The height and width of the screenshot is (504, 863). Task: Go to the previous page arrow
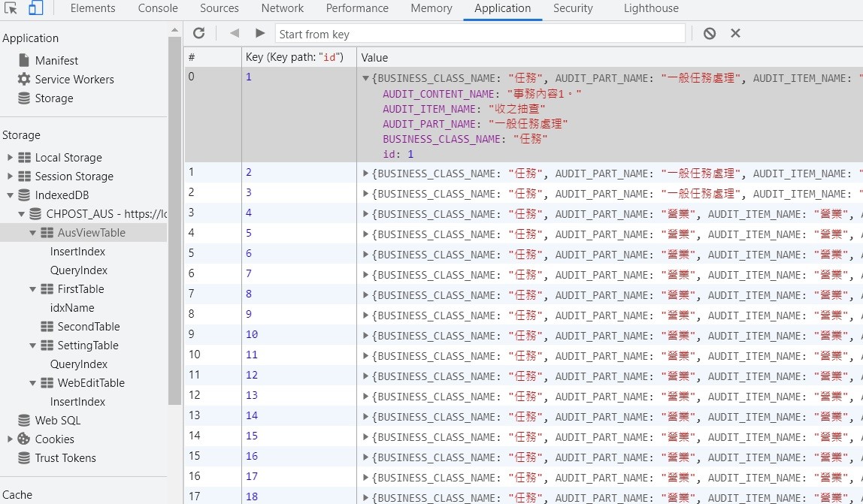tap(235, 33)
